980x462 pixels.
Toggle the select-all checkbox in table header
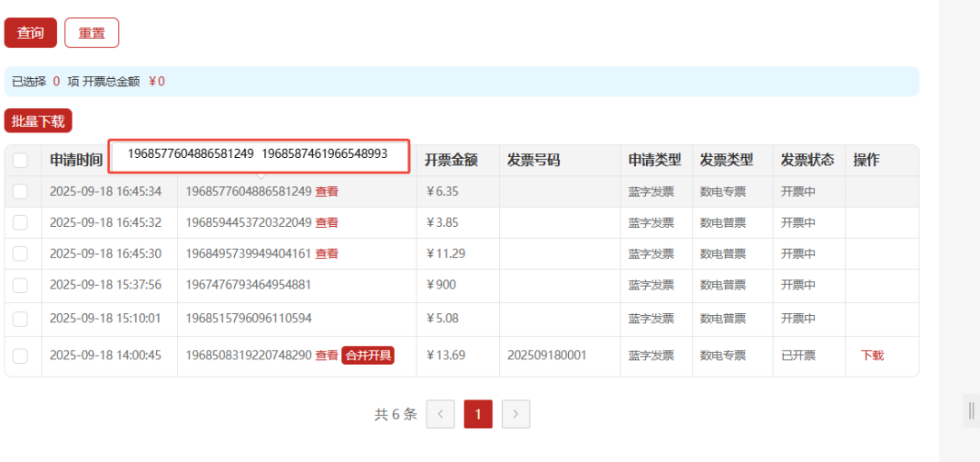click(21, 161)
